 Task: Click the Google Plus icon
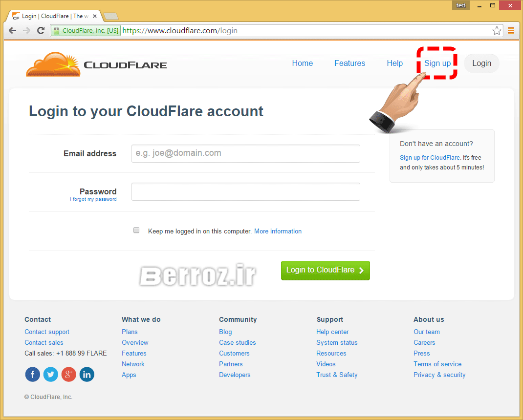point(68,375)
